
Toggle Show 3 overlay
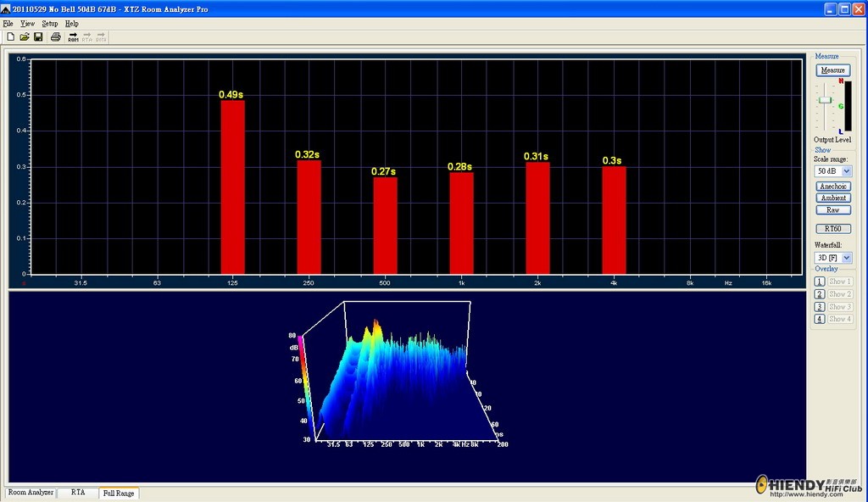pyautogui.click(x=839, y=306)
